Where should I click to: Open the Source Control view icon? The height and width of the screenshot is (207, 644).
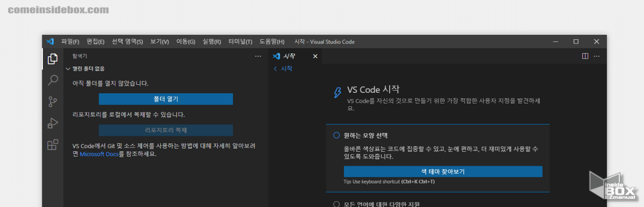coord(53,102)
